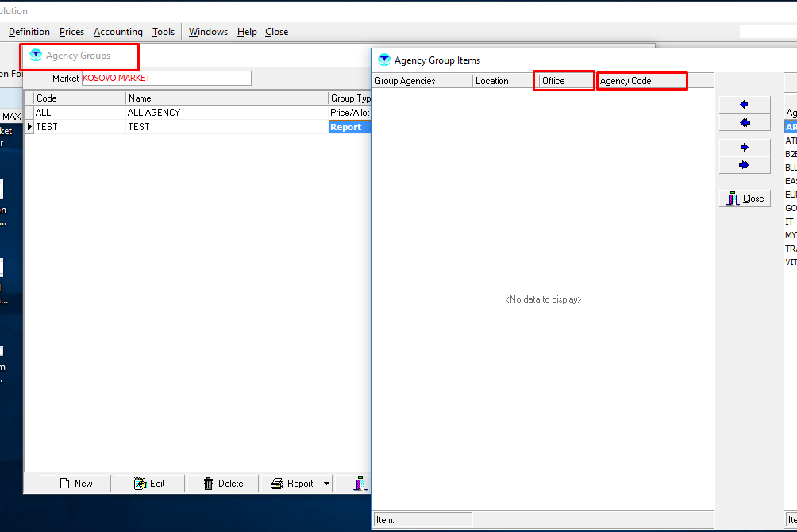The width and height of the screenshot is (797, 532).
Task: Open the Windows menu
Action: pos(208,32)
